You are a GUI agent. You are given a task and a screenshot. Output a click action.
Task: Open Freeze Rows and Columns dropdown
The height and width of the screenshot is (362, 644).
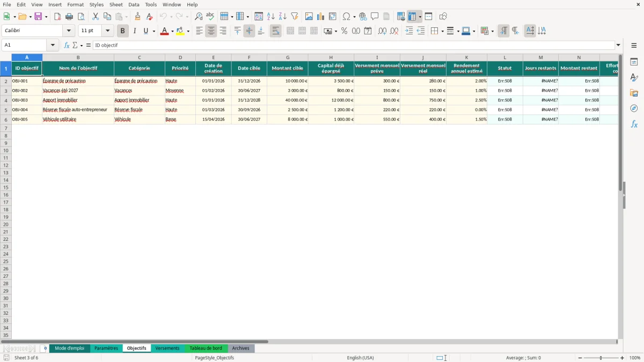tap(420, 17)
